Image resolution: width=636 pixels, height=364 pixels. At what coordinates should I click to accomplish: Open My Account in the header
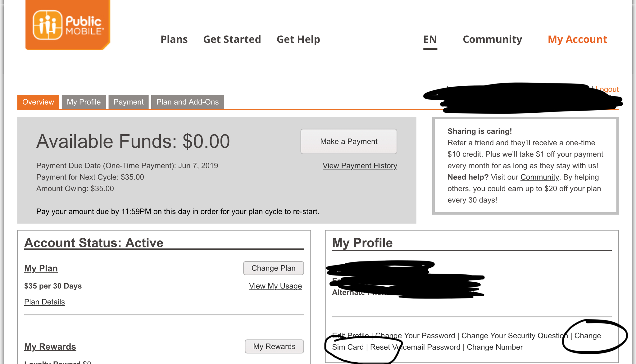coord(577,39)
